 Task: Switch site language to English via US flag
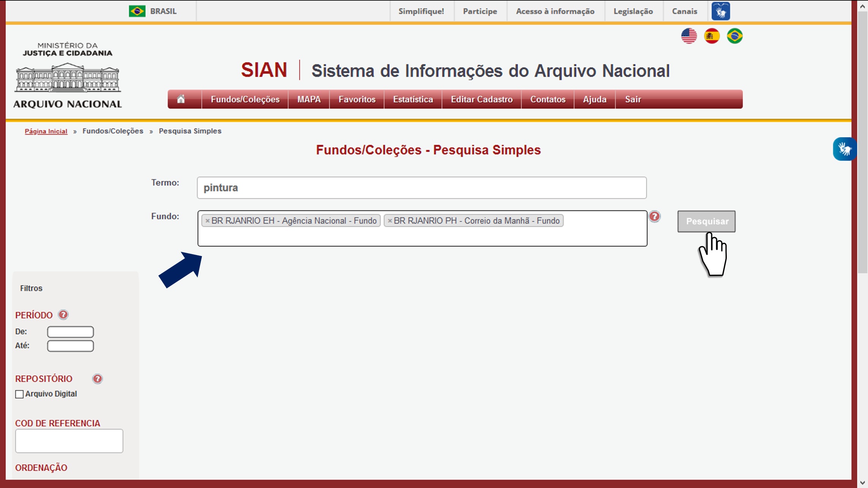pos(690,36)
